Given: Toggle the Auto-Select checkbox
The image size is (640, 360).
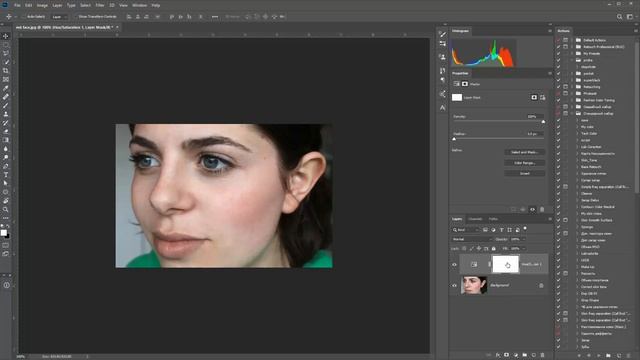Looking at the screenshot, I should coord(24,17).
